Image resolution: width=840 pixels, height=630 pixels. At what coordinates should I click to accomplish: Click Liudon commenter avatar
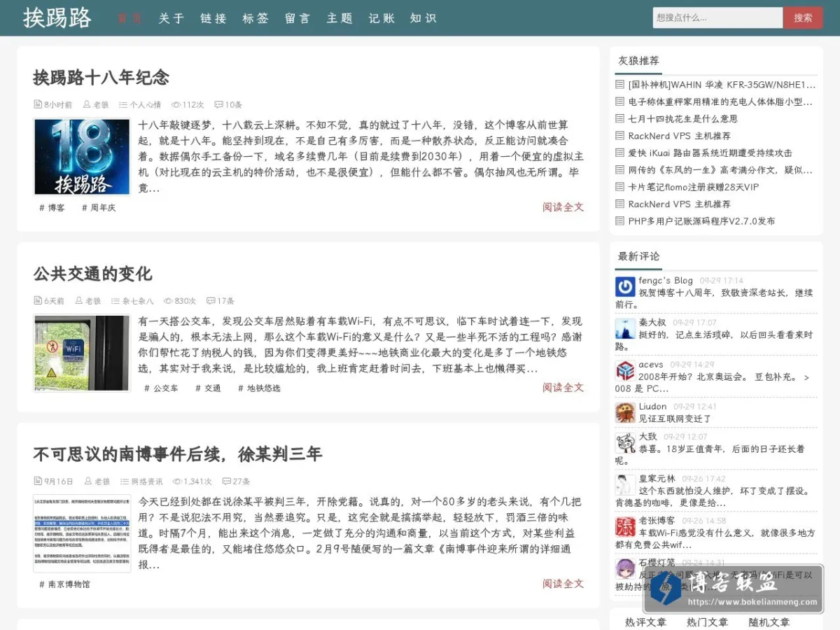pos(625,412)
